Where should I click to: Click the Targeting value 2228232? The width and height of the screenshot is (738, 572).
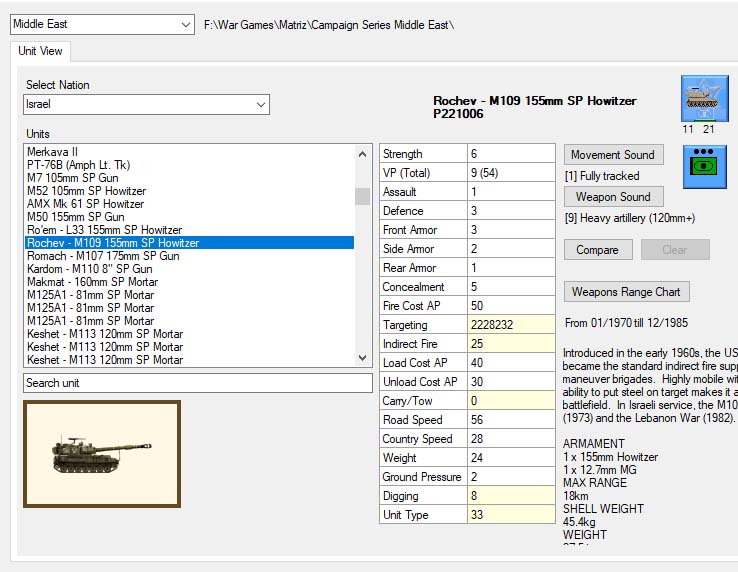click(x=511, y=324)
